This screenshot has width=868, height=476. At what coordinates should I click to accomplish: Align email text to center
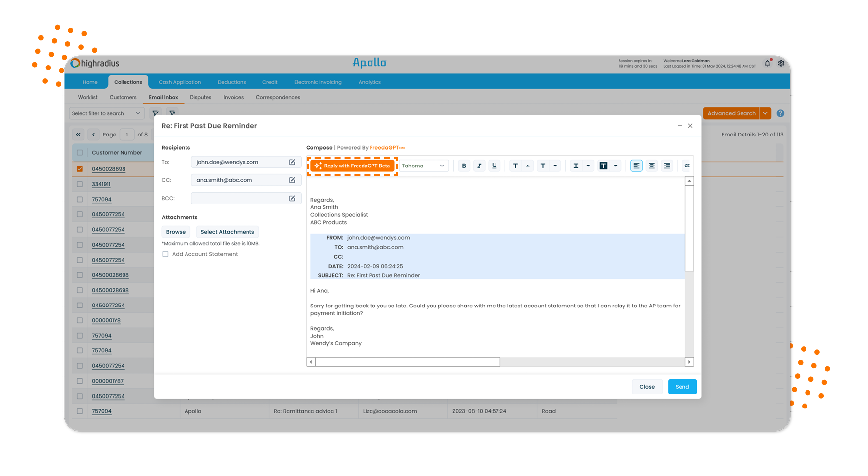652,166
